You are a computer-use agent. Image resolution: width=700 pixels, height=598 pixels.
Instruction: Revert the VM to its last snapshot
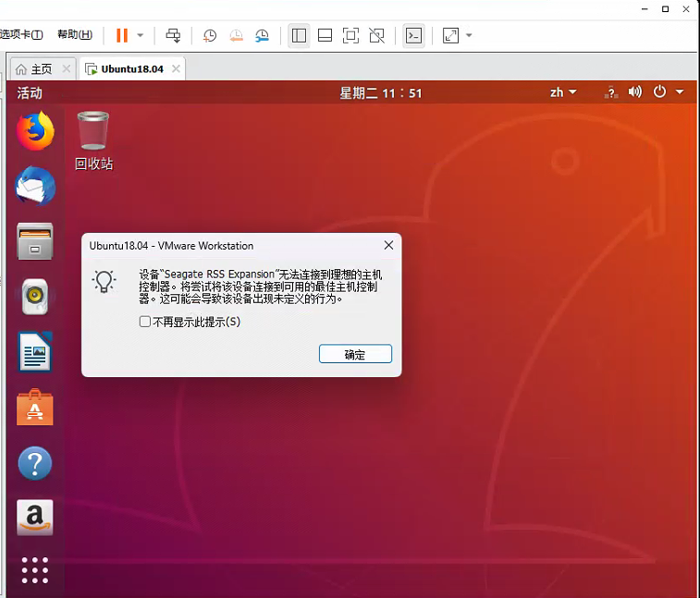click(236, 35)
